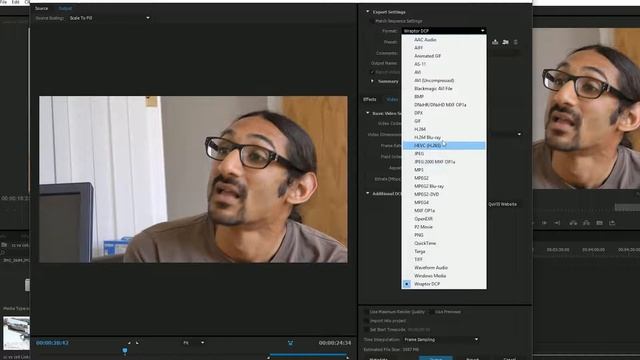Click the Save Preset icon
Viewport: 640px width, 360px height.
pyautogui.click(x=495, y=42)
